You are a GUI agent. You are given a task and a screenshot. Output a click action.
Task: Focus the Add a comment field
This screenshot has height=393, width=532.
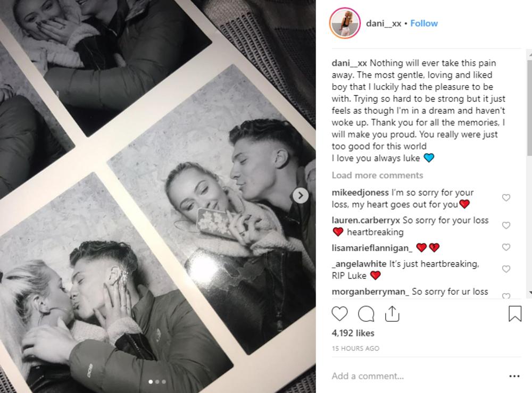pos(417,376)
